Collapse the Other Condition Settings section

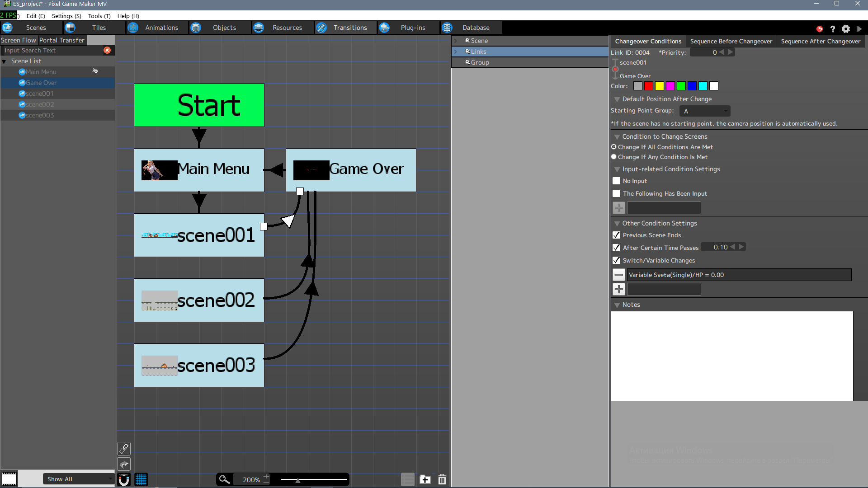pos(617,224)
